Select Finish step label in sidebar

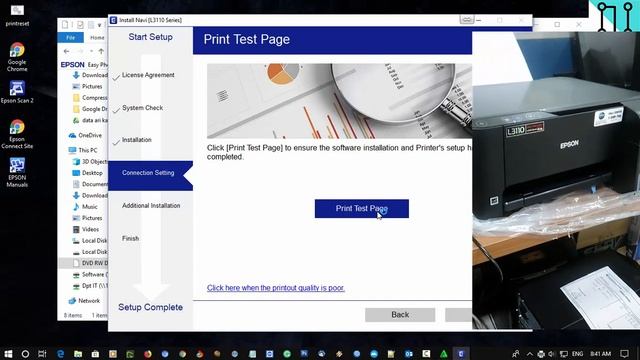click(x=130, y=238)
